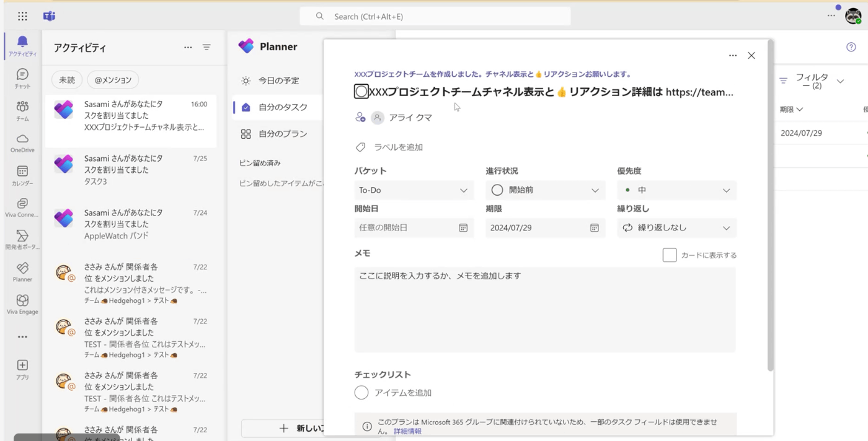
Task: Open the バケット To-Do dropdown
Action: 414,190
